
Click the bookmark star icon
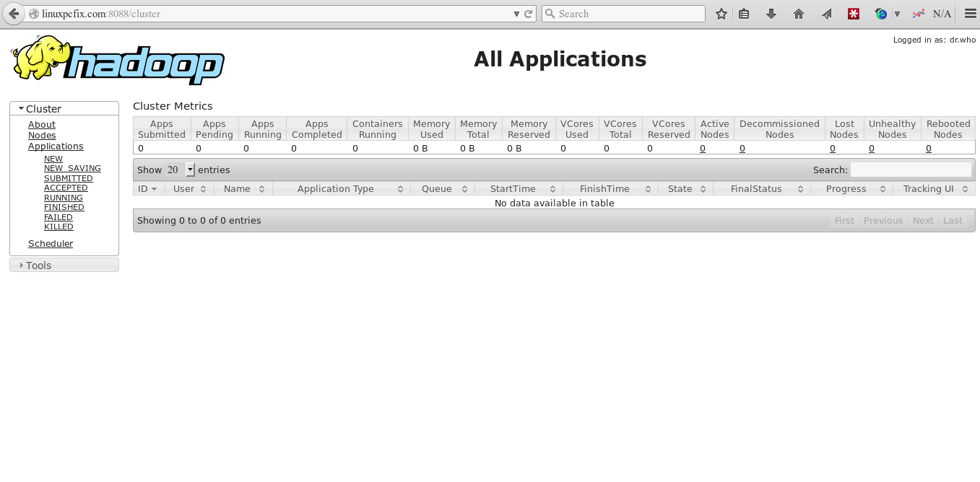721,14
